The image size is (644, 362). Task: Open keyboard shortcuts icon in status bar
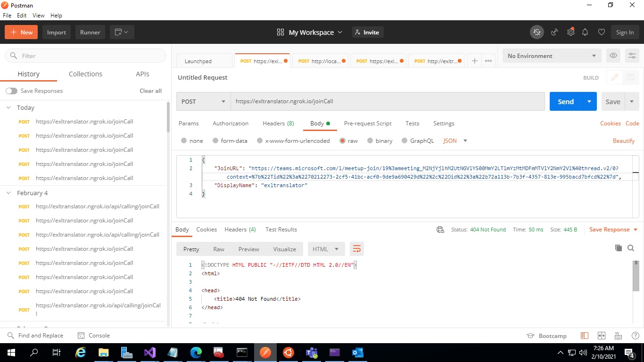point(618,336)
